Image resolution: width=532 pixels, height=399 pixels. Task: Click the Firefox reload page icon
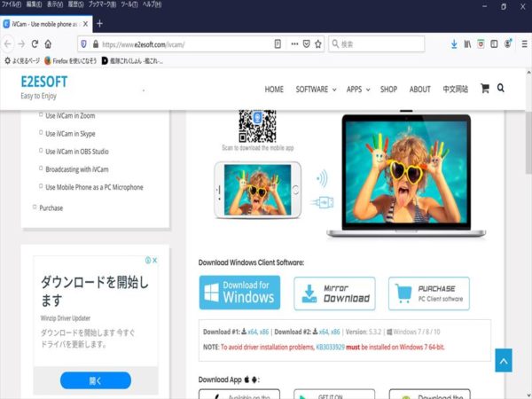[x=35, y=43]
